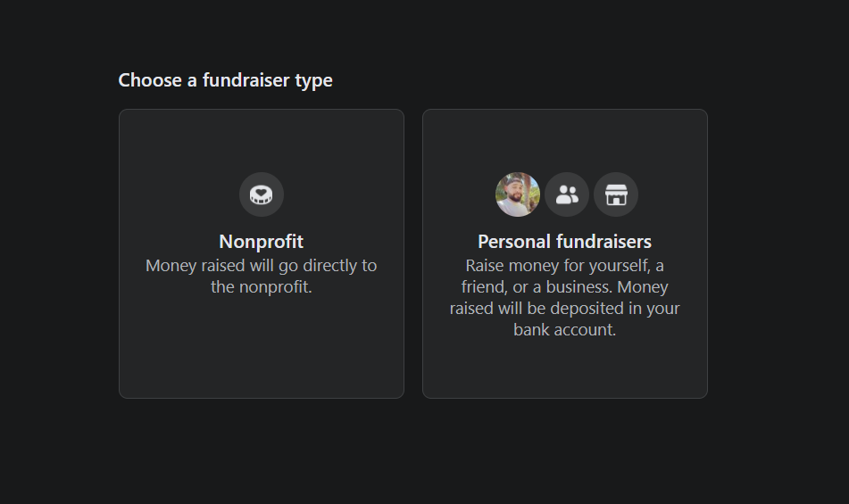Choose the Nonprofit fundraiser type heading
Viewport: 849px width, 504px height.
pyautogui.click(x=262, y=242)
